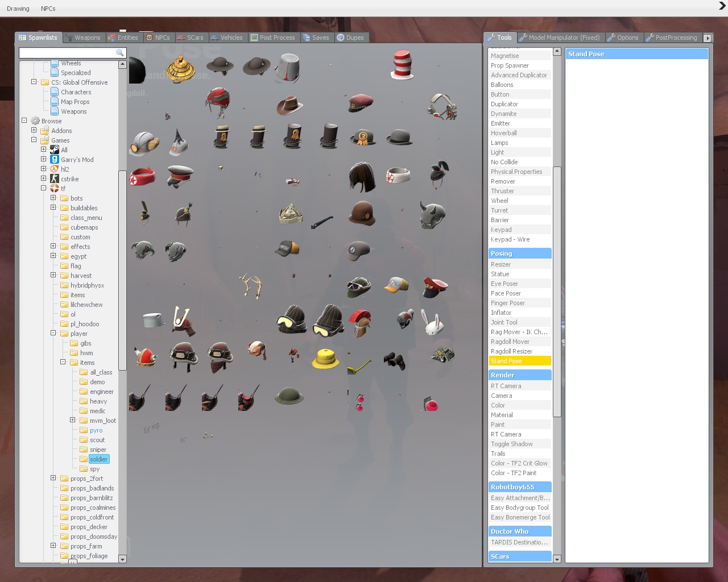728x582 pixels.
Task: Select the Easy Bodygroup Tool
Action: click(x=520, y=508)
